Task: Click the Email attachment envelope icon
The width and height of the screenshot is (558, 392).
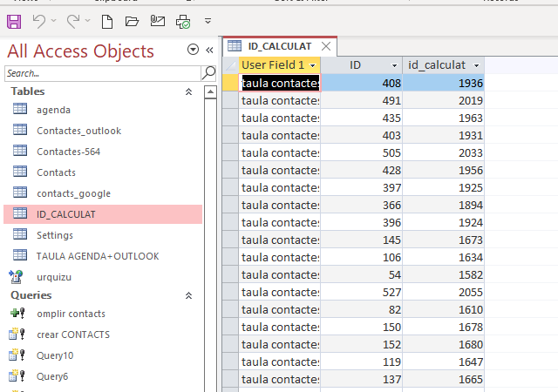Action: (x=157, y=20)
